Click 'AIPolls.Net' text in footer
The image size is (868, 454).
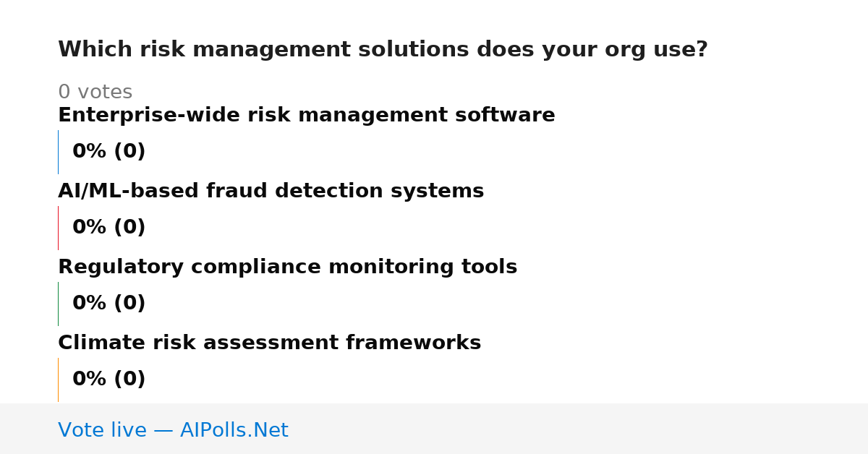click(234, 431)
